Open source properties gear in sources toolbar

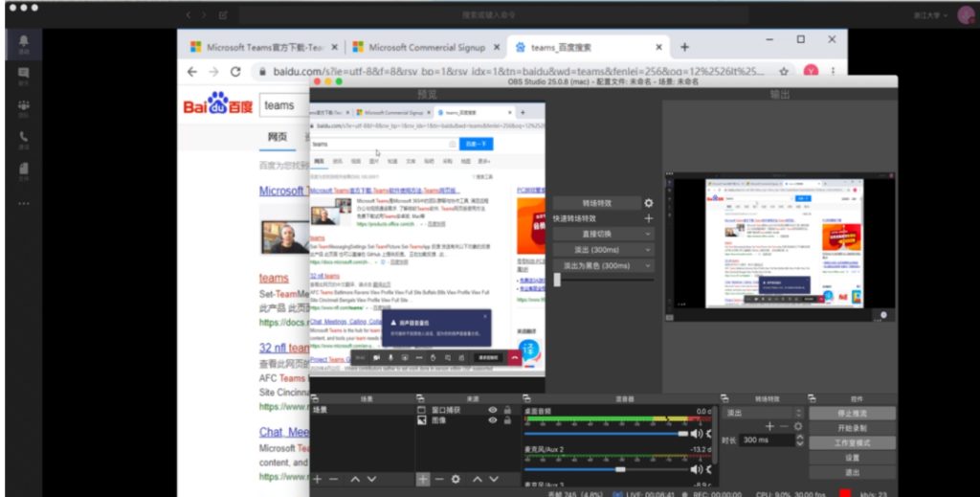click(x=456, y=479)
